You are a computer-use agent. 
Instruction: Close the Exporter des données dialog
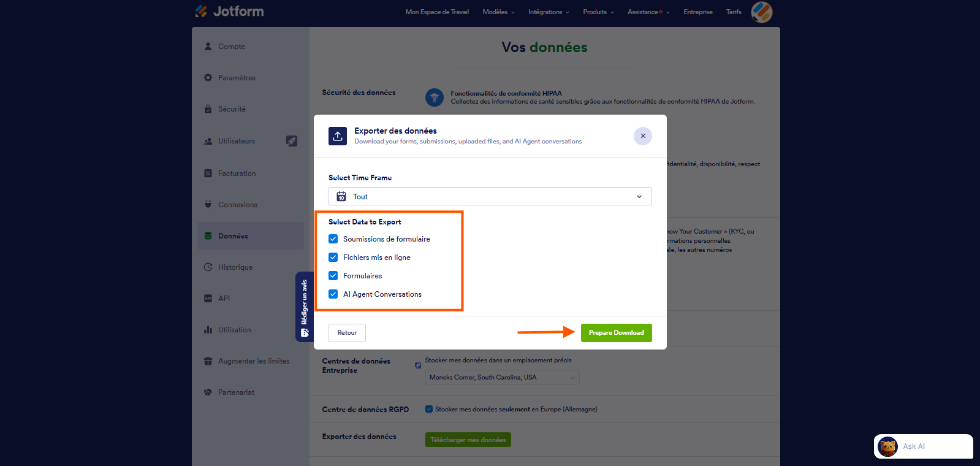(643, 136)
